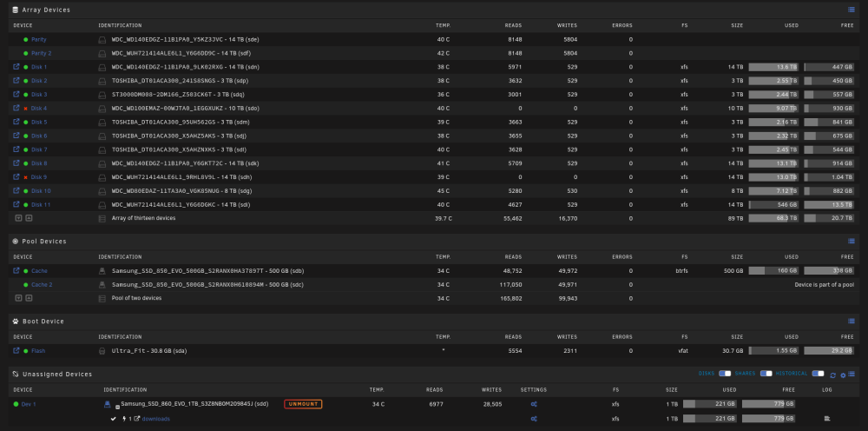This screenshot has height=431, width=868.
Task: Click the vfat filesystem label for Flash
Action: tap(683, 351)
